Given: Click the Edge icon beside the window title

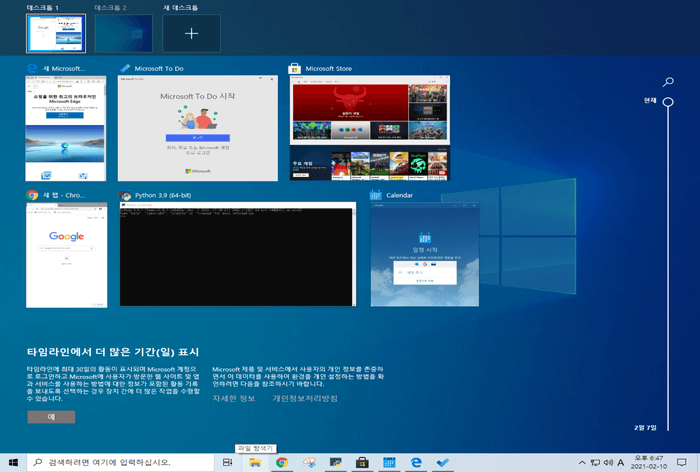Looking at the screenshot, I should [x=32, y=68].
